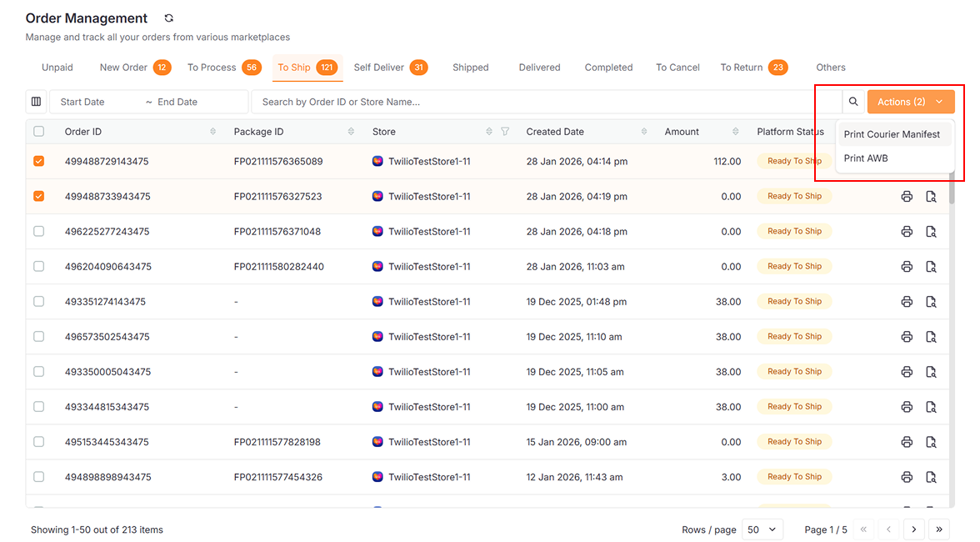Open the rows per page dropdown
Screen dimensions: 980x542
click(763, 529)
